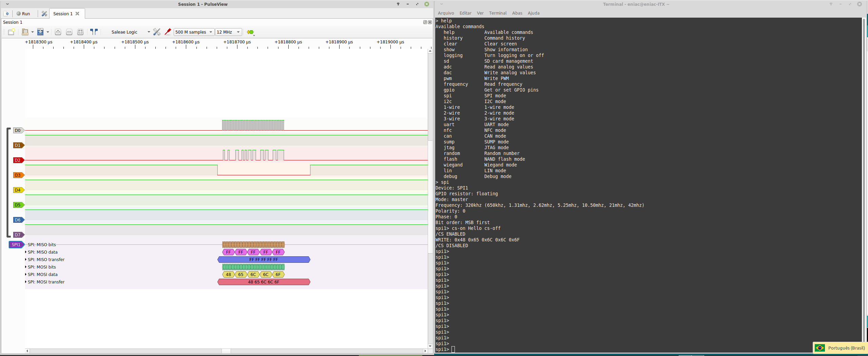Click the 'spi> cs-on Hello cs-off' terminal line
The height and width of the screenshot is (356, 868).
[468, 228]
